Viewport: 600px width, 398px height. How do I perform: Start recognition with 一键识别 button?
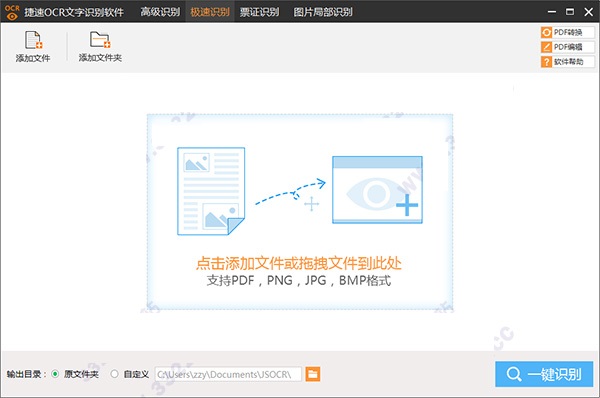(544, 374)
